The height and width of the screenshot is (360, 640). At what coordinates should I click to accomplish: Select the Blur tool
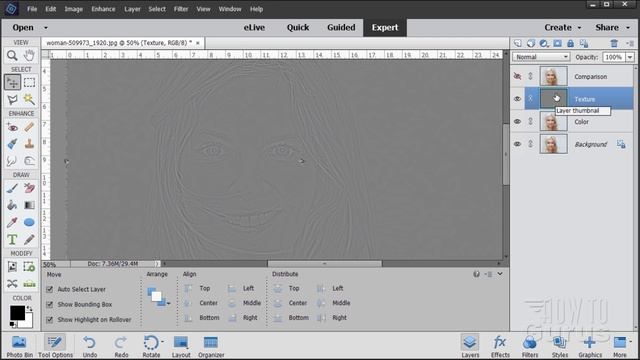(x=12, y=161)
